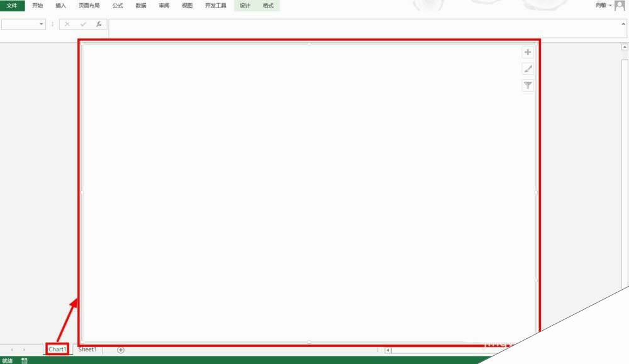
Task: Open the Chart Filters funnel icon
Action: 527,85
